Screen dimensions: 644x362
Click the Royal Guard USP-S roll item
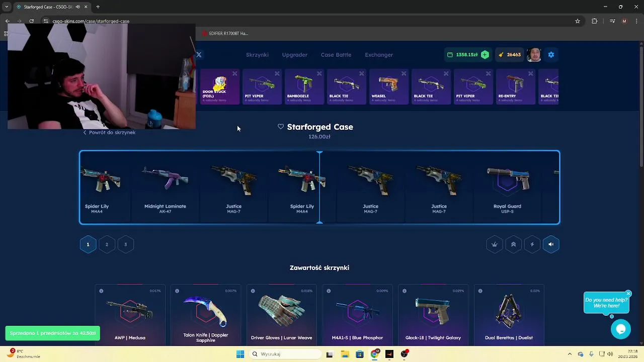tap(507, 188)
